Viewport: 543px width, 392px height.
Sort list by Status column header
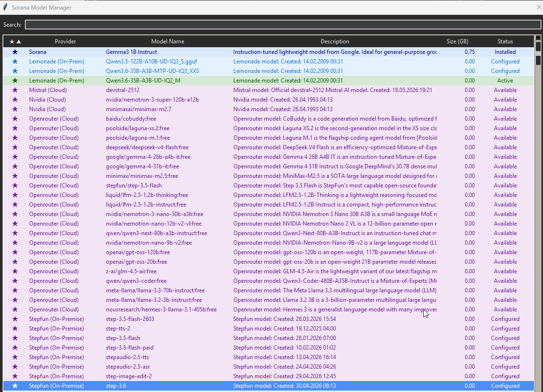(x=505, y=41)
